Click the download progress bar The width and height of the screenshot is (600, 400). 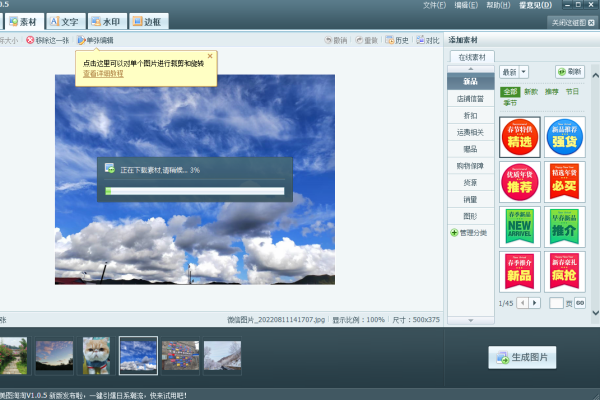(195, 191)
